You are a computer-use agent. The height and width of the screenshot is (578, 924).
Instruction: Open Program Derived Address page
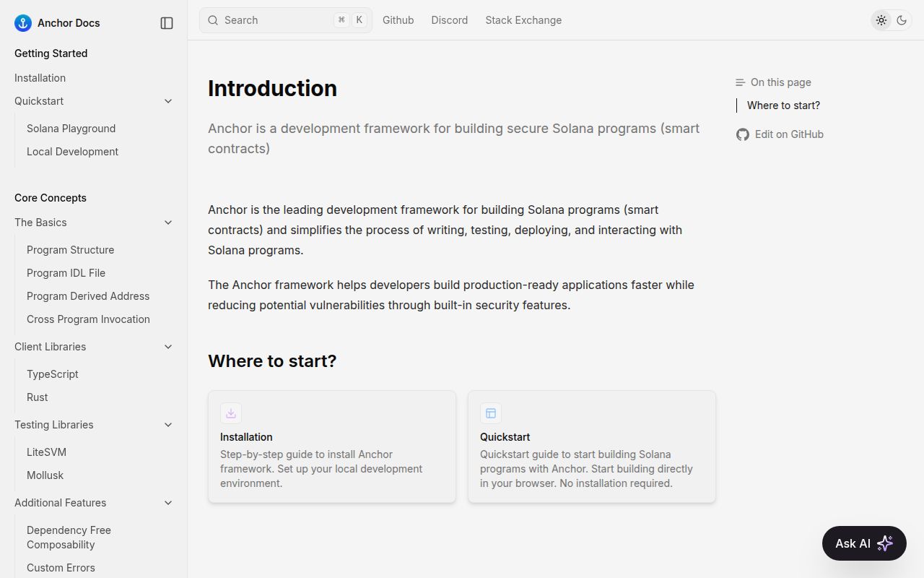[88, 296]
